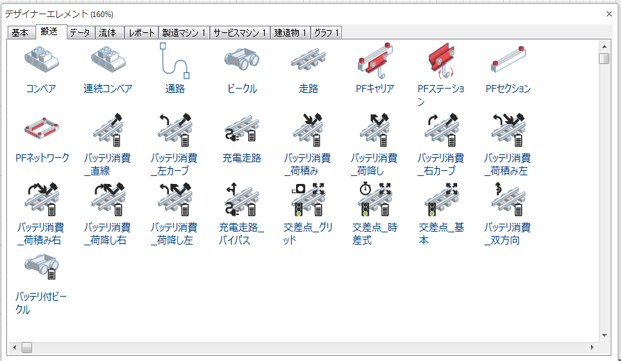The image size is (621, 361).
Task: Select バッテリ消費_直線 track icon
Action: coord(108,130)
